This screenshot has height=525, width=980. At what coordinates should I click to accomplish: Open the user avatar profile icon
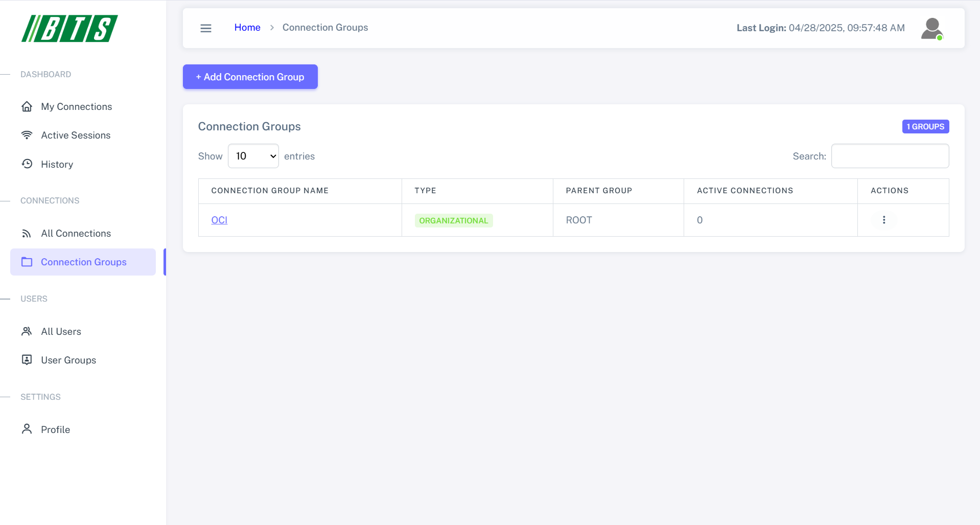(931, 29)
